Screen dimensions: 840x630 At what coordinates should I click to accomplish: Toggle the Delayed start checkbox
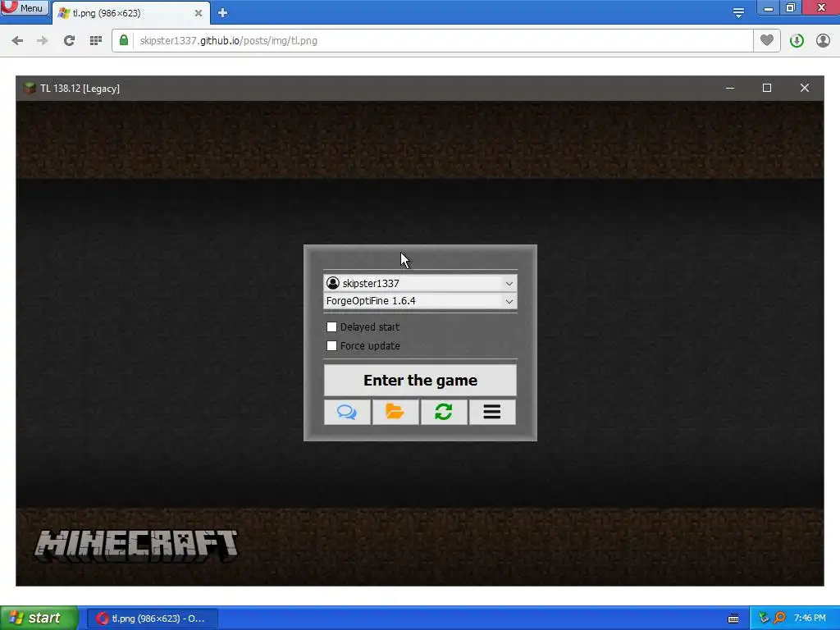[x=331, y=326]
